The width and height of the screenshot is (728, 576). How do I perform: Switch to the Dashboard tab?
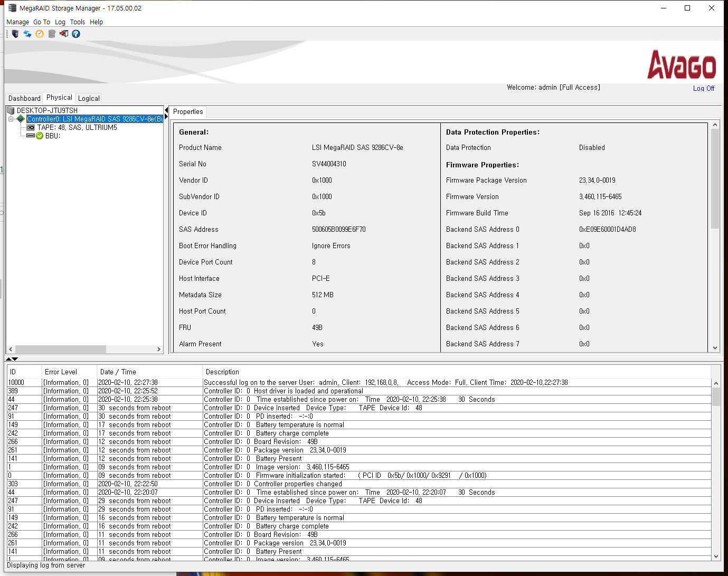24,98
